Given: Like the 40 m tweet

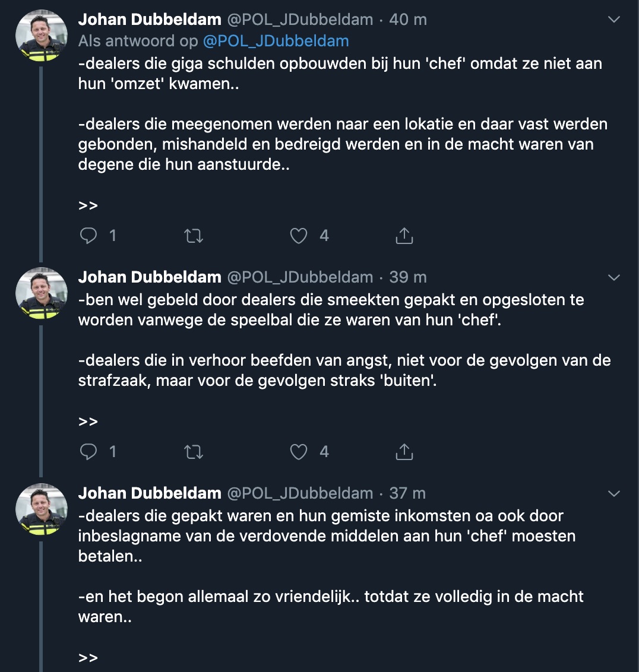Looking at the screenshot, I should pyautogui.click(x=299, y=236).
